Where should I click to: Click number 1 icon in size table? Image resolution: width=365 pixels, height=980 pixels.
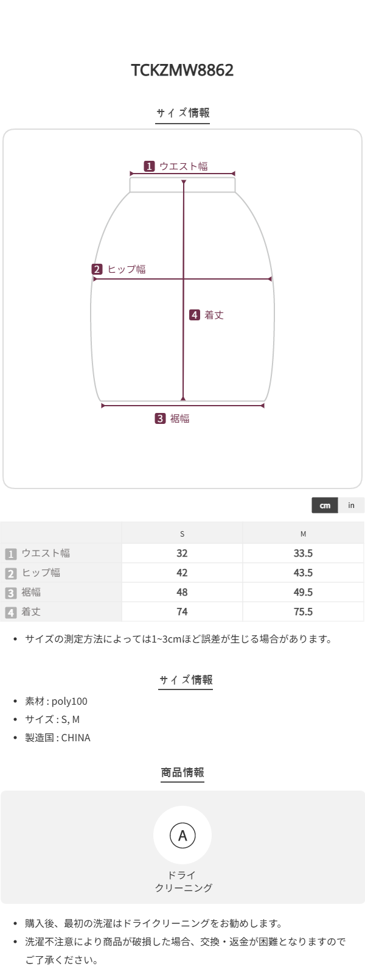tap(10, 554)
